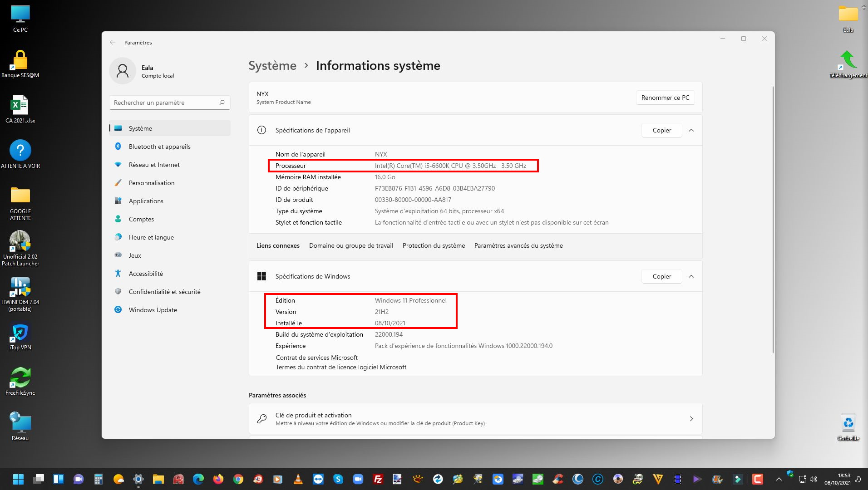The height and width of the screenshot is (490, 868).
Task: Open Paramètres avancés du système link
Action: tap(518, 245)
